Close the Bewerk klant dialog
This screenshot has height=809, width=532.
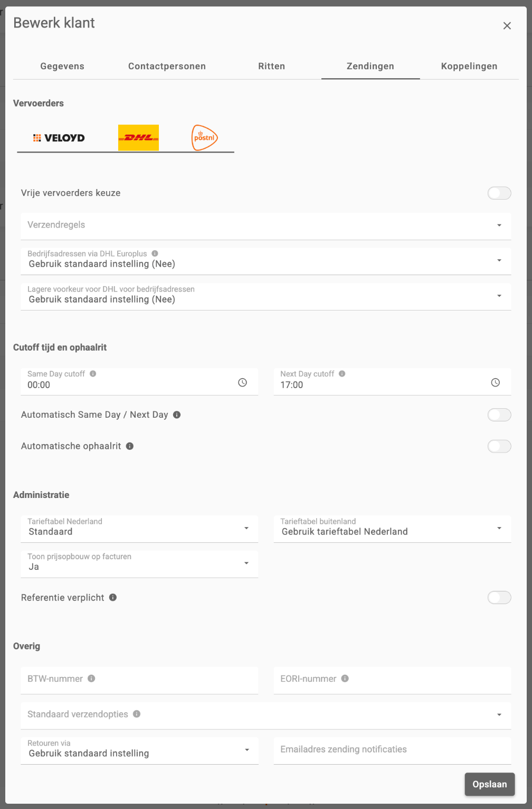pyautogui.click(x=507, y=26)
